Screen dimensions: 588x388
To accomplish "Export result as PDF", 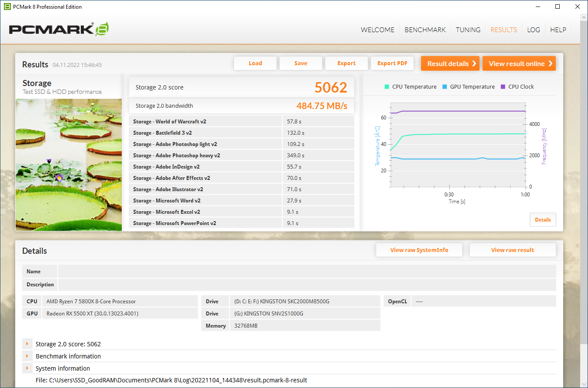I will 392,63.
